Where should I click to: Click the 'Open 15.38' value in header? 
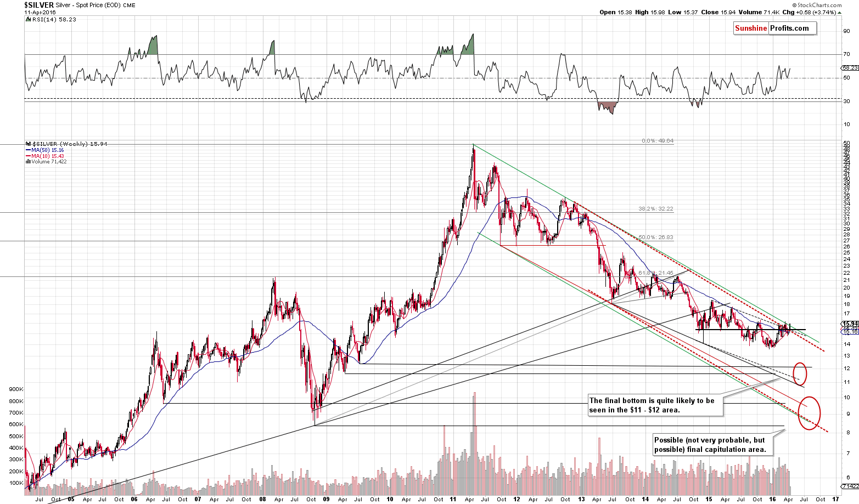[x=616, y=12]
